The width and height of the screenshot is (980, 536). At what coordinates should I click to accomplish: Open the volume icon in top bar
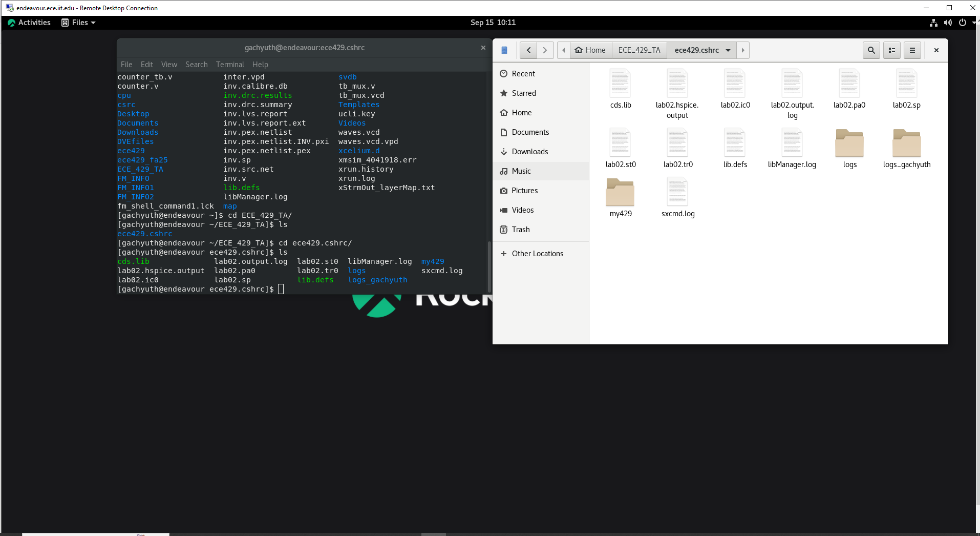[x=948, y=23]
